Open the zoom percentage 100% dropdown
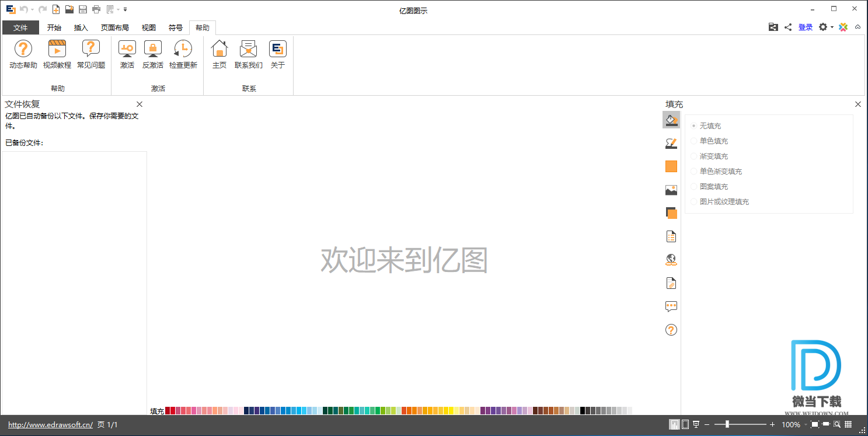The width and height of the screenshot is (868, 436). (x=804, y=425)
